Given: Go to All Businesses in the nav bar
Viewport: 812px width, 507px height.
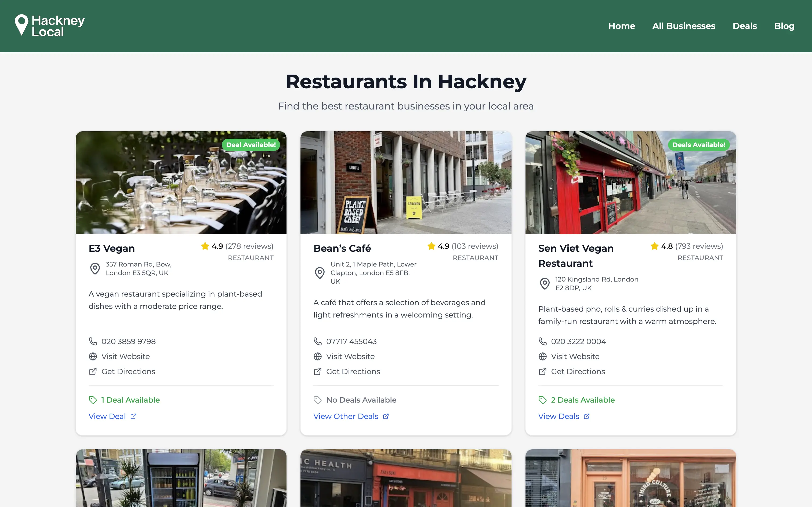Looking at the screenshot, I should (684, 26).
